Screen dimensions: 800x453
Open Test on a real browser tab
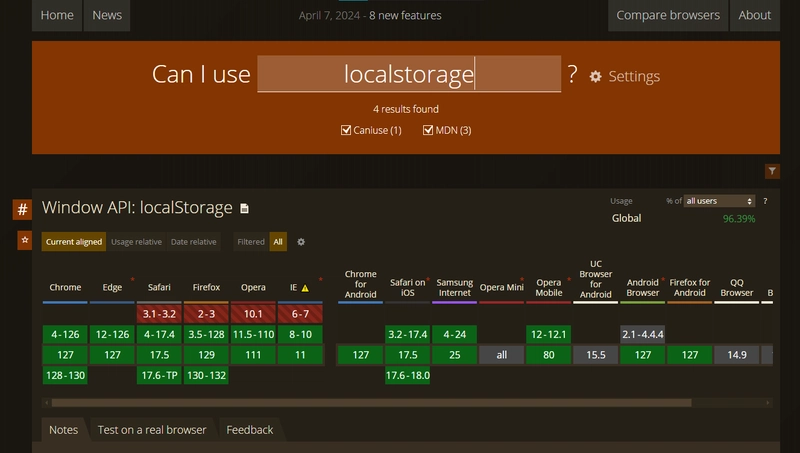click(x=152, y=430)
